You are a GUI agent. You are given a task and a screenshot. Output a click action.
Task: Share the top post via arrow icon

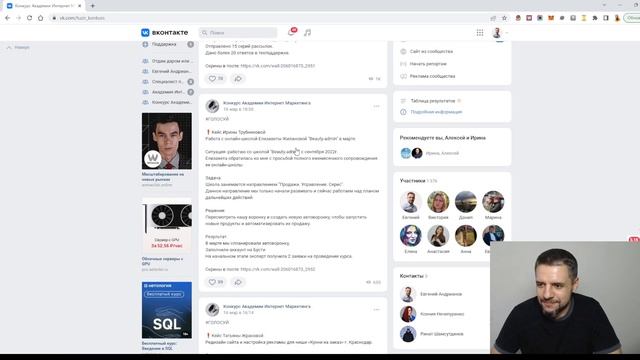(x=238, y=78)
